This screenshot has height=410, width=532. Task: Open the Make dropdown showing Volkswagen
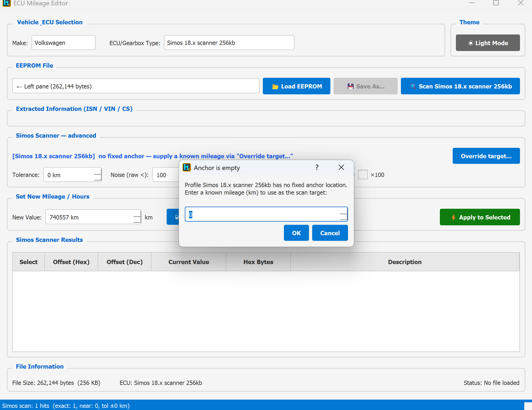pyautogui.click(x=64, y=43)
